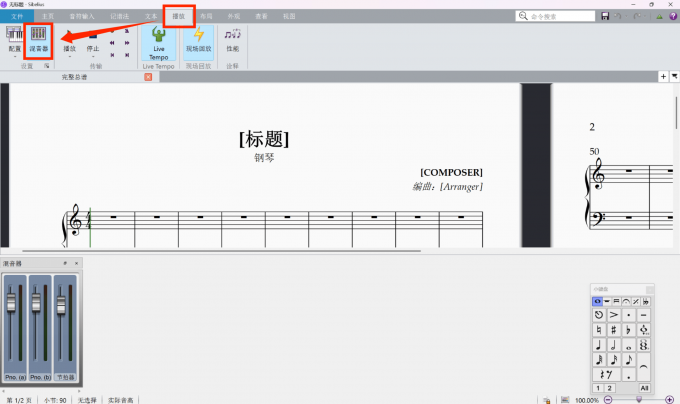This screenshot has height=404, width=680.
Task: Click the redo arrow icon
Action: point(637,16)
